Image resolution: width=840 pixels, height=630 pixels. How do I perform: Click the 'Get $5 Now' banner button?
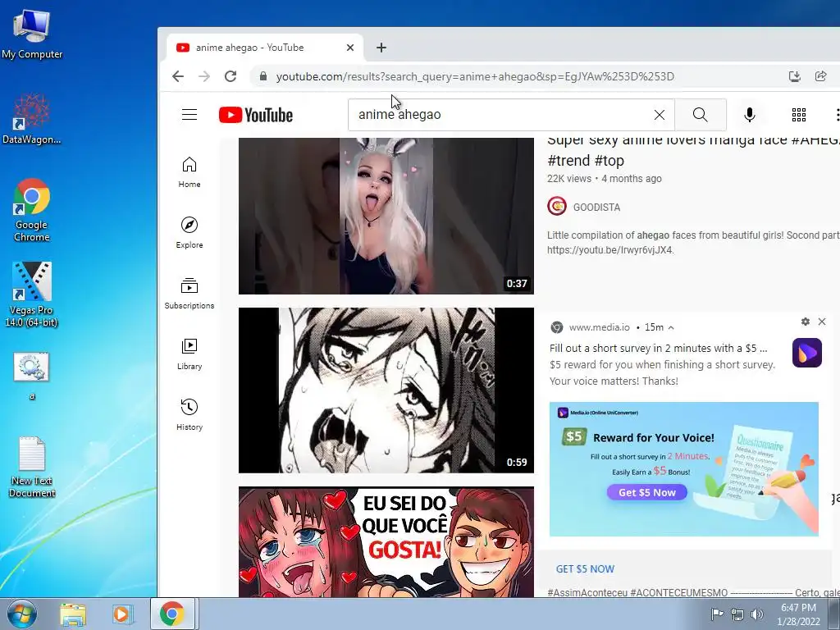647,492
